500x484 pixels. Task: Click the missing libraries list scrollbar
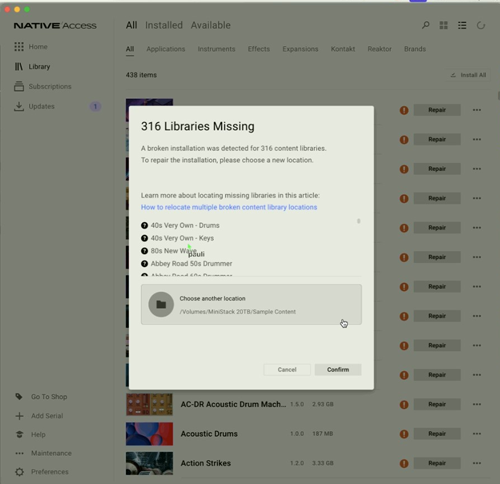(x=359, y=221)
